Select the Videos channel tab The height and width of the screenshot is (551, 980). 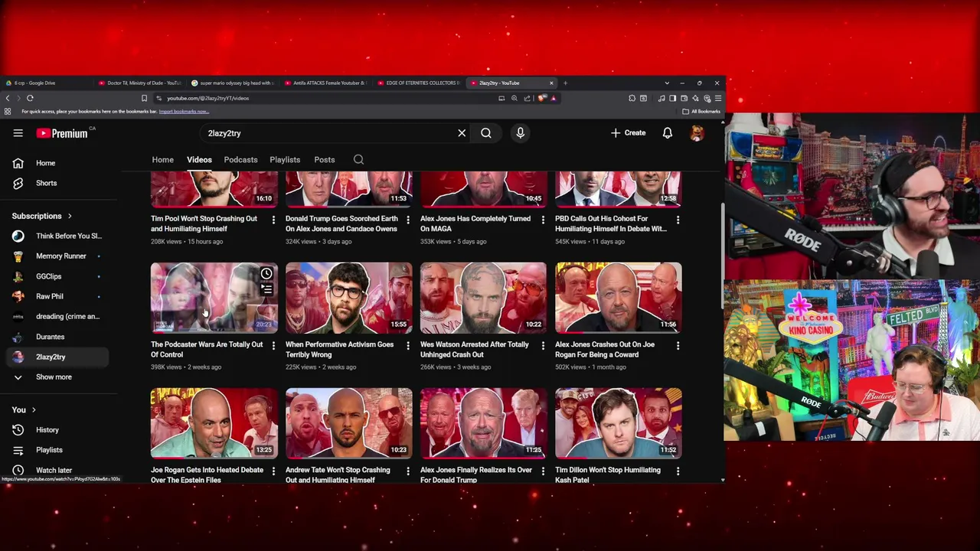point(199,160)
